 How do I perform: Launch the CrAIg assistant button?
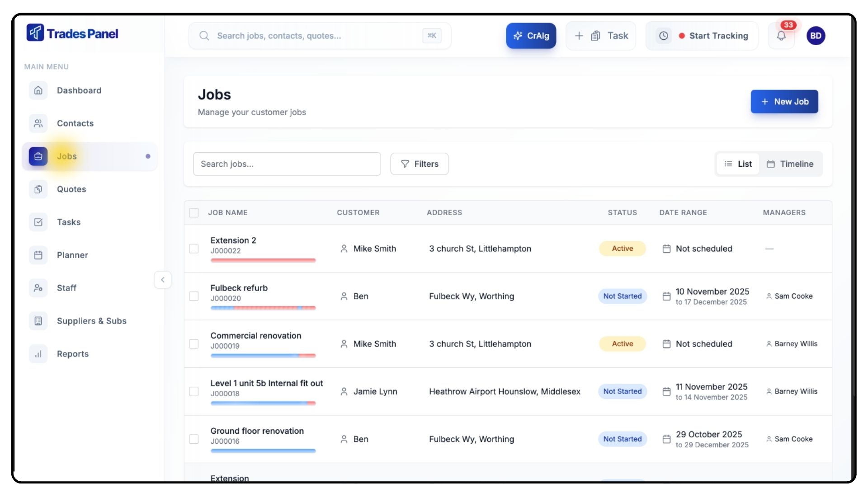pos(531,36)
